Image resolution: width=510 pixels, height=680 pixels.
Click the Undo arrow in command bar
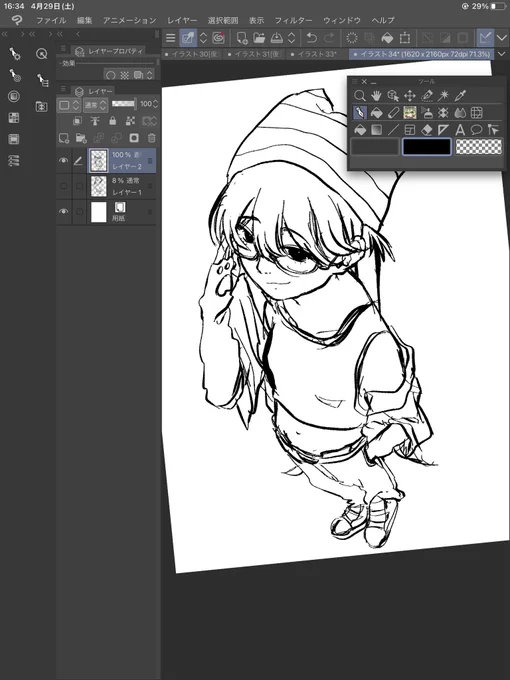tap(311, 38)
